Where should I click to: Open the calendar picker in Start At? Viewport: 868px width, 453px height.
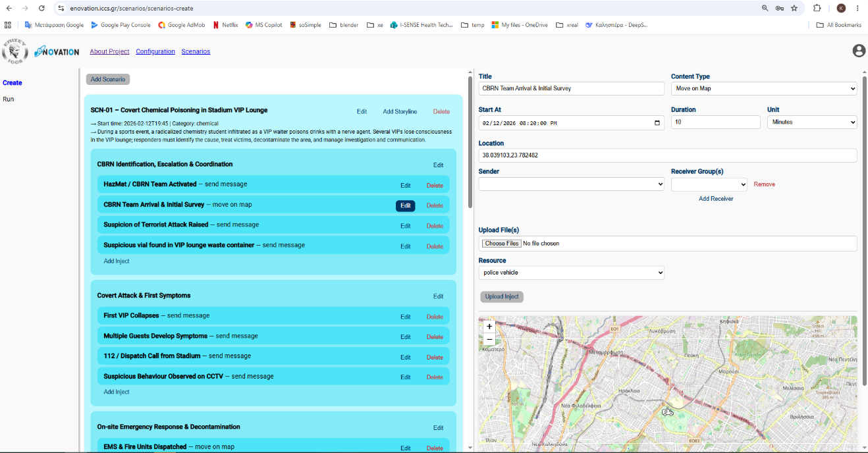[x=657, y=122]
